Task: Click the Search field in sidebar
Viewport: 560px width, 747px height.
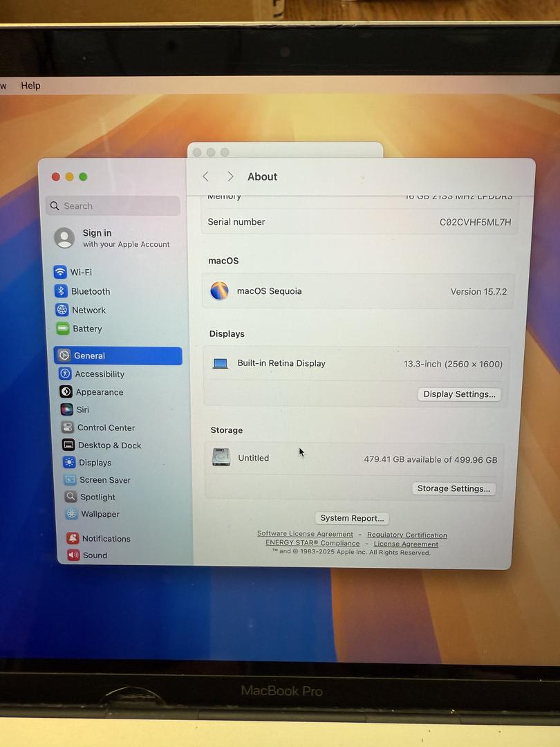Action: (113, 206)
